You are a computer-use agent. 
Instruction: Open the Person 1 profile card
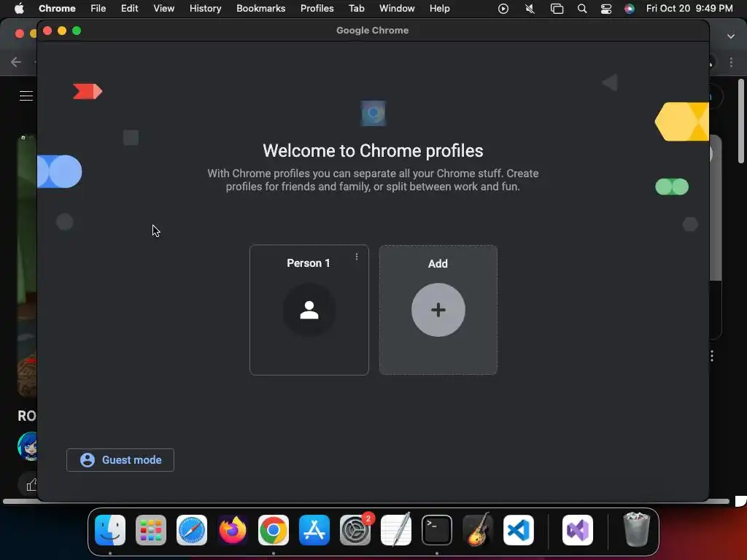[309, 309]
